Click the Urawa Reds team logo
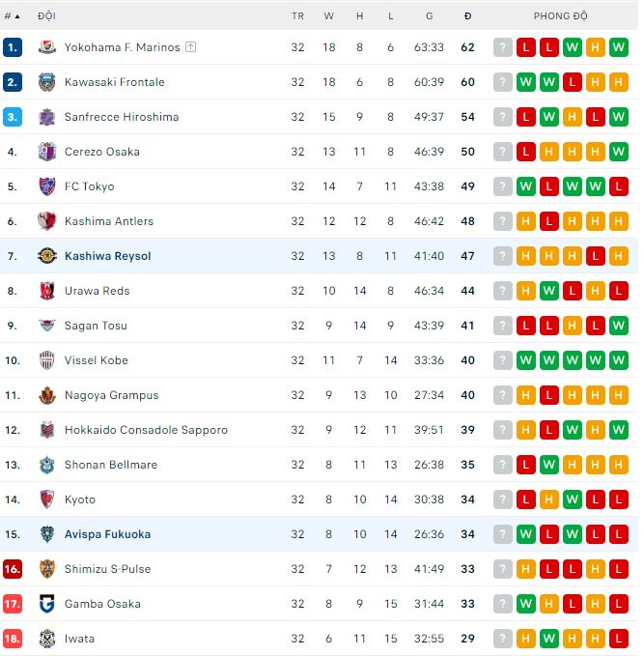 coord(47,291)
